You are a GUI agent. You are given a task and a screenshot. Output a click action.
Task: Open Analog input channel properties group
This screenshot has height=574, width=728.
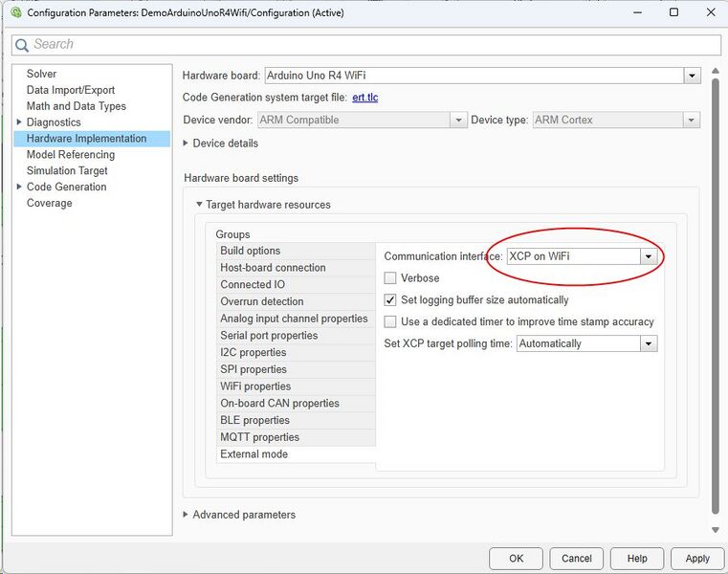pos(296,319)
